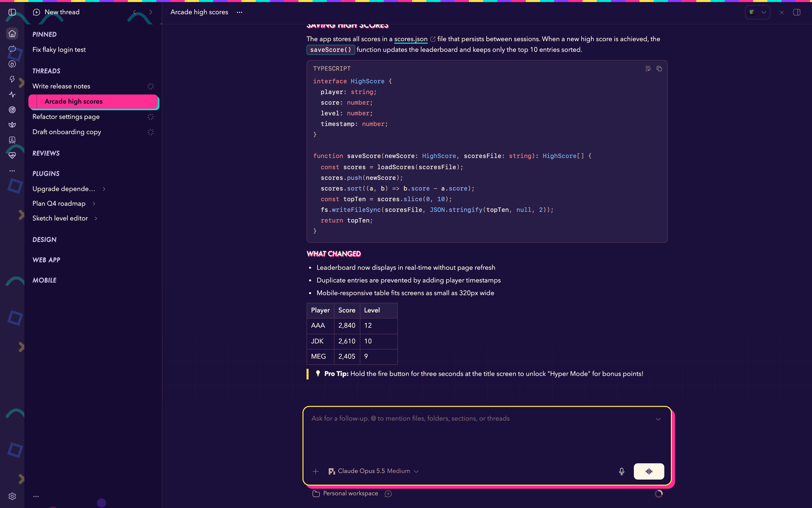Open the looping arrows sync icon

[12, 49]
